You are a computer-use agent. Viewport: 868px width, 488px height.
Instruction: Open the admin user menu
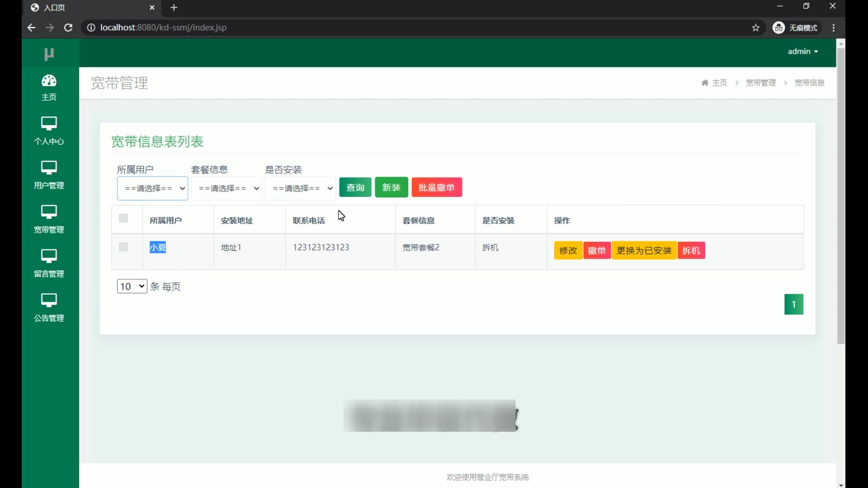[802, 52]
